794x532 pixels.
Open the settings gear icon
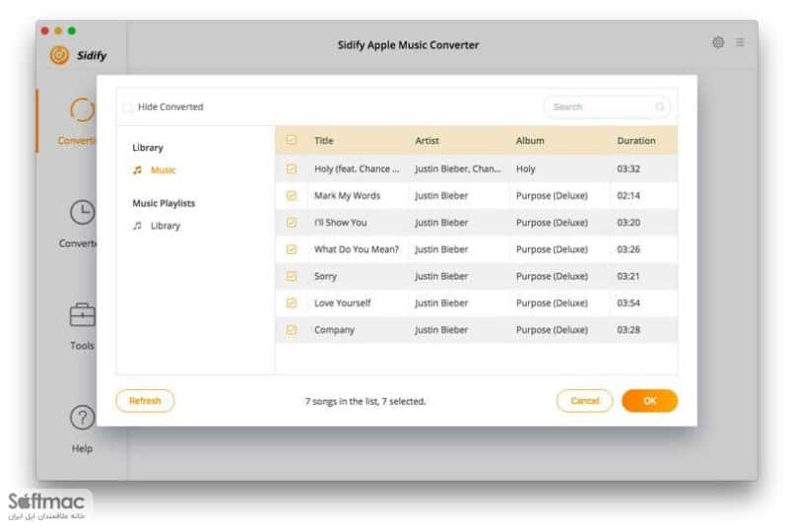718,42
